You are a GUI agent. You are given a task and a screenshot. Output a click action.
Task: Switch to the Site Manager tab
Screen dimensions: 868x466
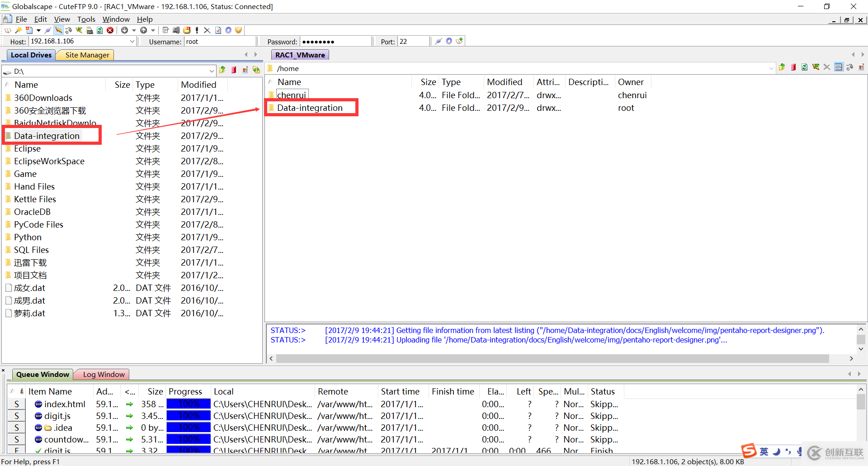(x=87, y=55)
